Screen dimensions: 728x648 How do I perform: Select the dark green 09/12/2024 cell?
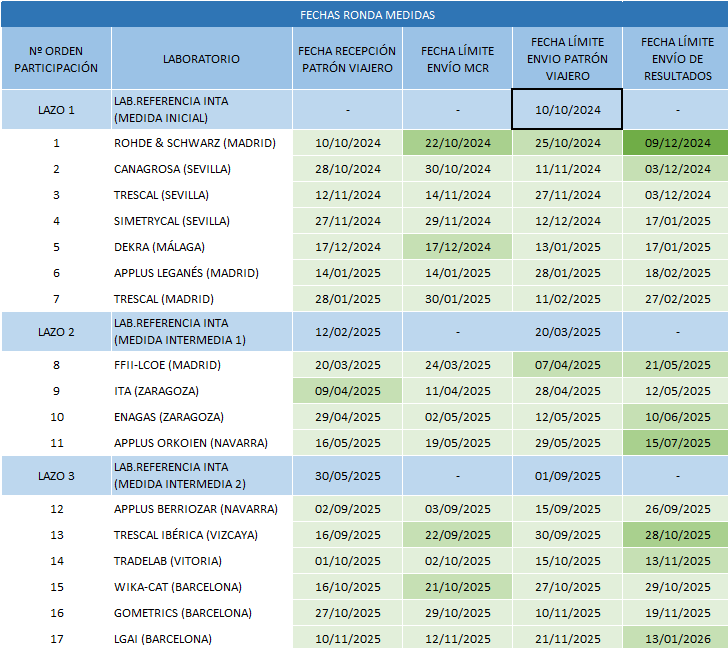pyautogui.click(x=677, y=143)
